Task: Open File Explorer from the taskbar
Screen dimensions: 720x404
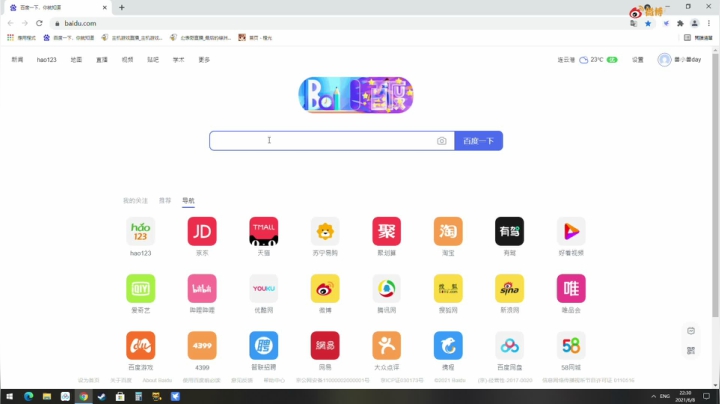Action: (x=47, y=397)
